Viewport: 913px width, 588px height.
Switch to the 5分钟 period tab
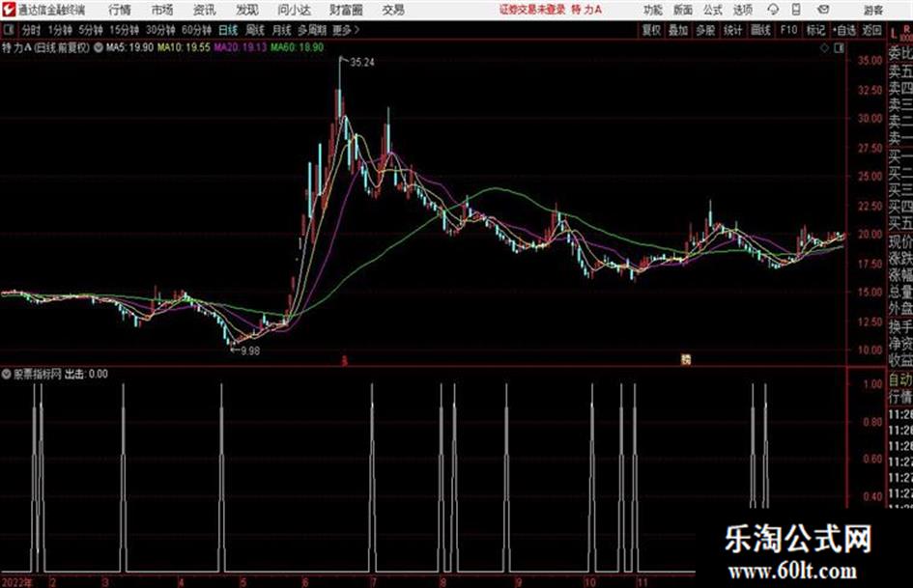pos(90,30)
